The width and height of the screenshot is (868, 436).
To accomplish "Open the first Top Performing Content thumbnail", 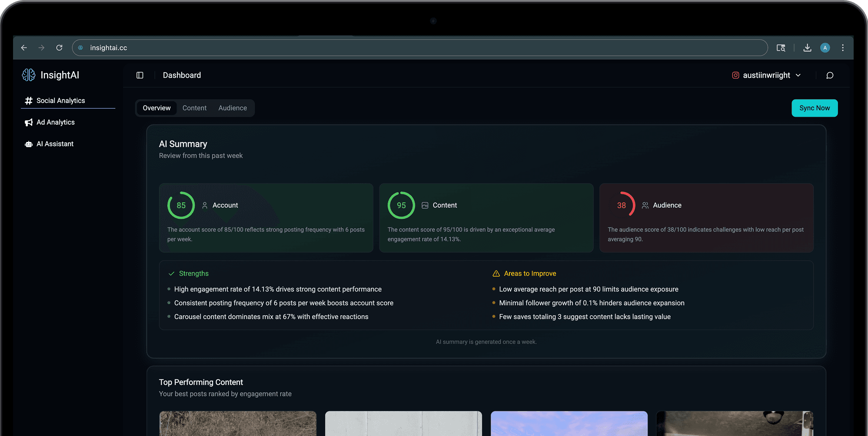I will click(238, 424).
